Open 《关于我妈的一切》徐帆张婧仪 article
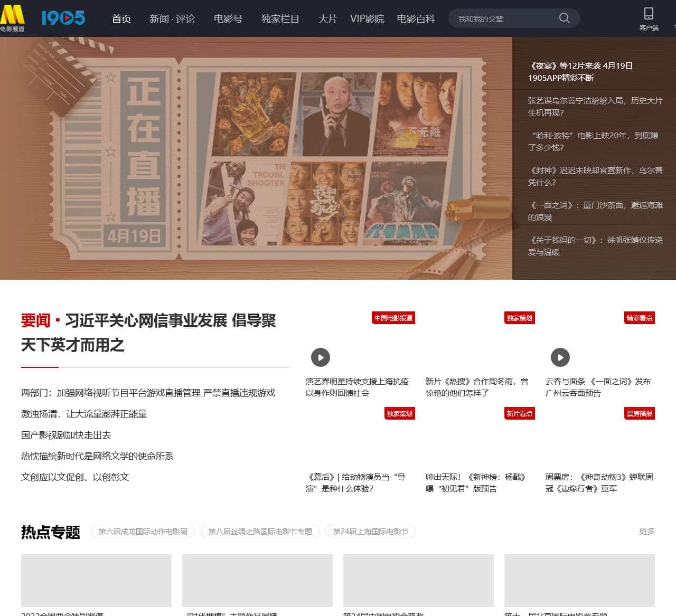Viewport: 676px width, 616px height. click(x=595, y=246)
